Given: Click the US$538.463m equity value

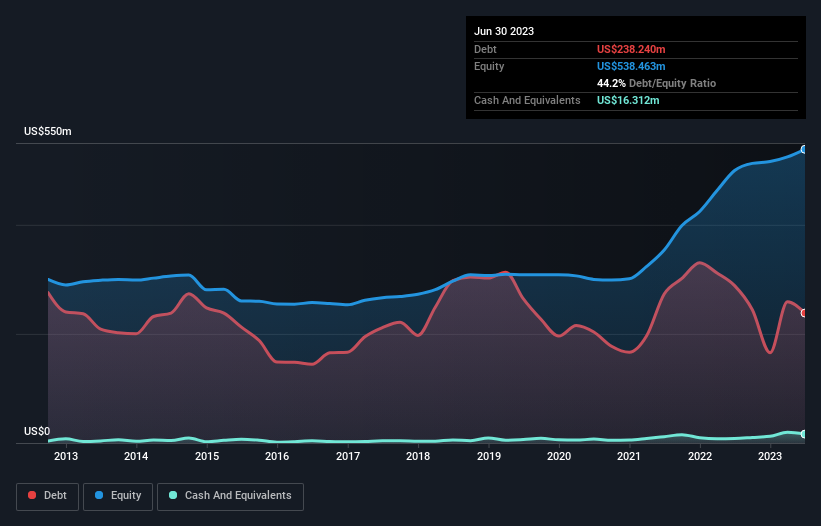Looking at the screenshot, I should pyautogui.click(x=631, y=66).
